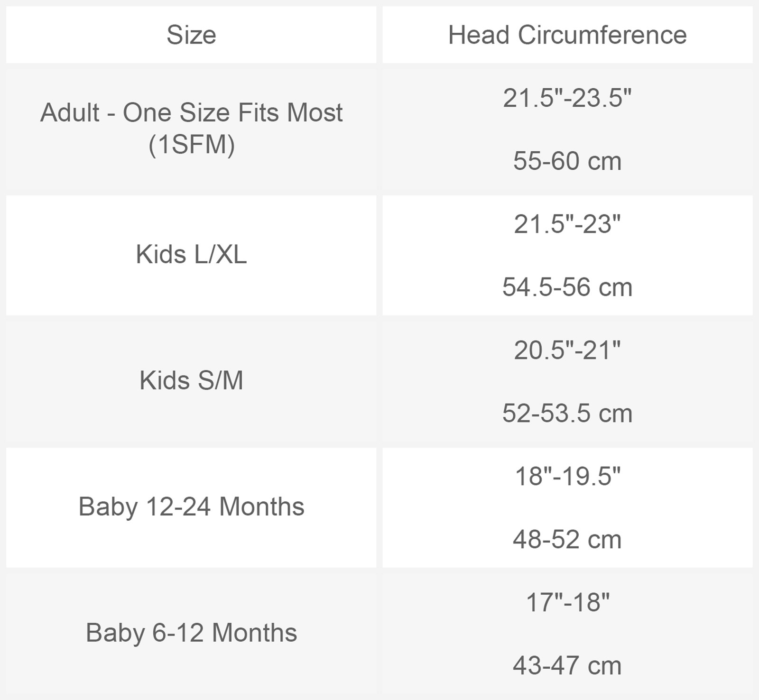Select the '52-53.5 cm' value
Viewport: 759px width, 700px height.
tap(567, 414)
